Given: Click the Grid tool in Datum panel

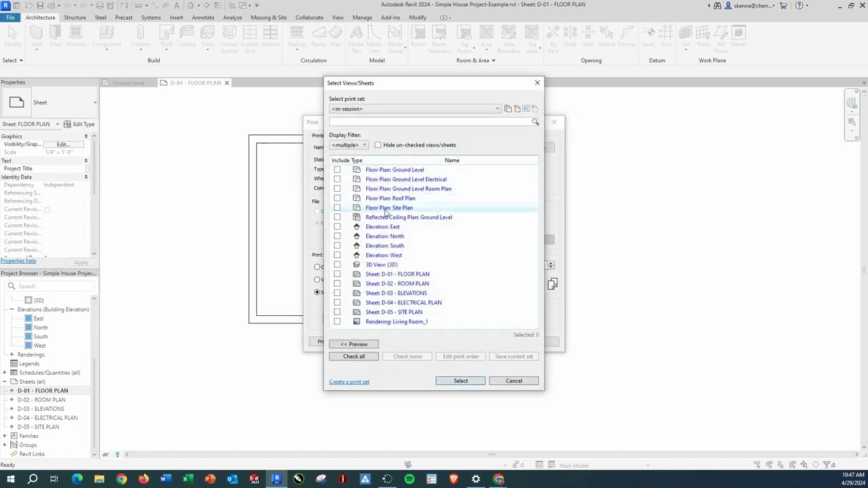Looking at the screenshot, I should (x=667, y=37).
